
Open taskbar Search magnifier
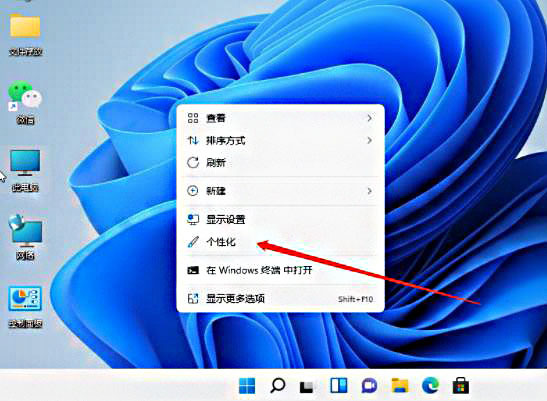[x=278, y=386]
